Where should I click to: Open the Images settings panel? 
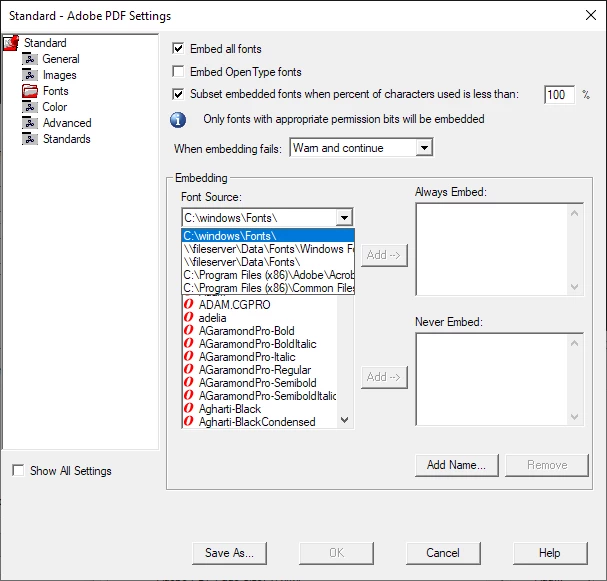60,75
